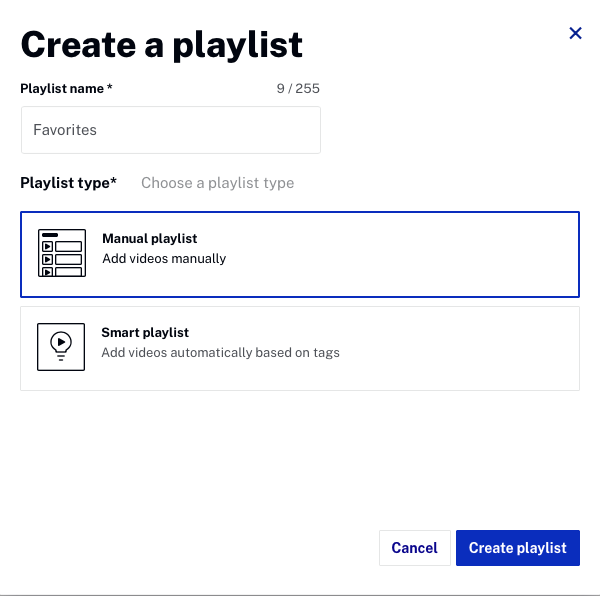Click the Manual playlist list icon
The height and width of the screenshot is (596, 600).
point(61,253)
